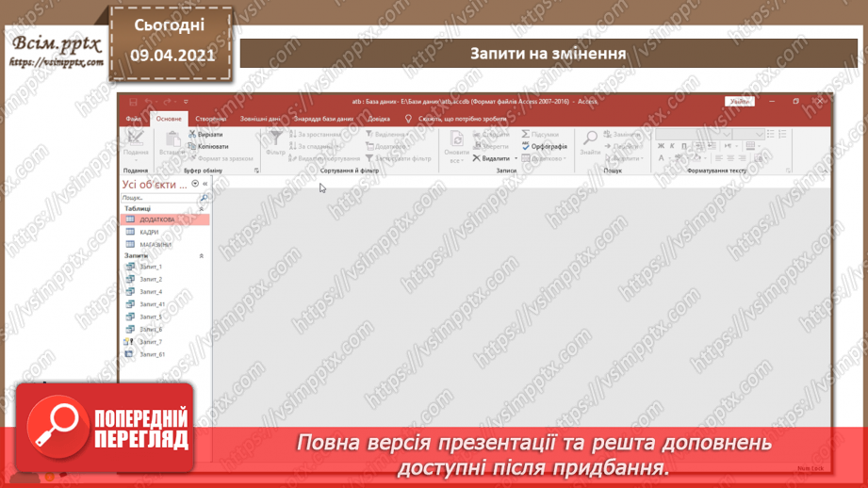The width and height of the screenshot is (868, 488).
Task: Click Видалити сортування command
Action: tap(324, 159)
